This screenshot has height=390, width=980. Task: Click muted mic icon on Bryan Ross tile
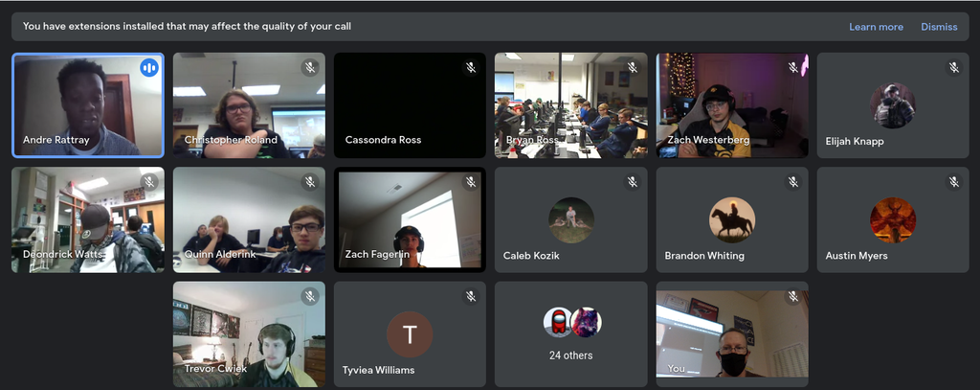click(x=632, y=67)
